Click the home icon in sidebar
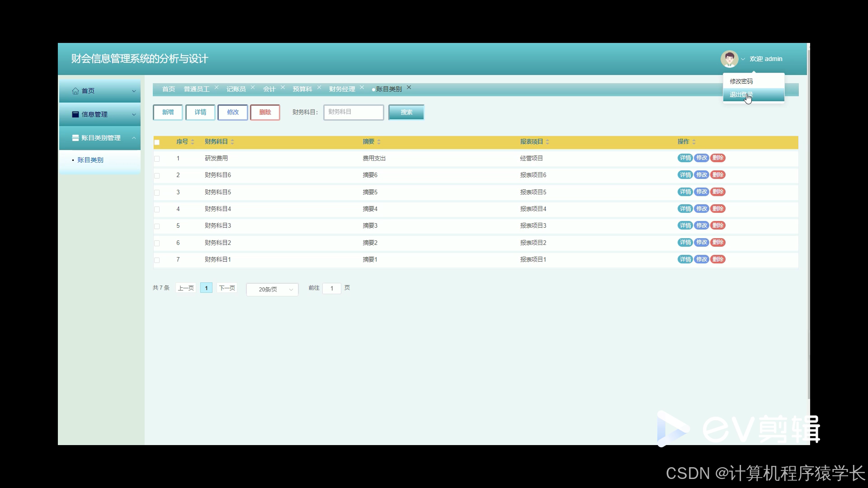The width and height of the screenshot is (868, 488). 75,91
